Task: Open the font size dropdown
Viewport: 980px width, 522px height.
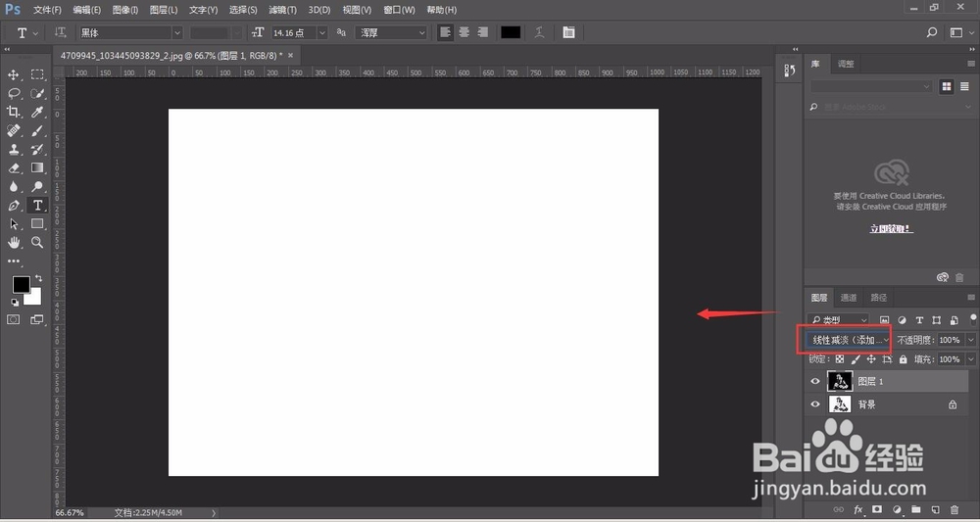Action: 322,32
